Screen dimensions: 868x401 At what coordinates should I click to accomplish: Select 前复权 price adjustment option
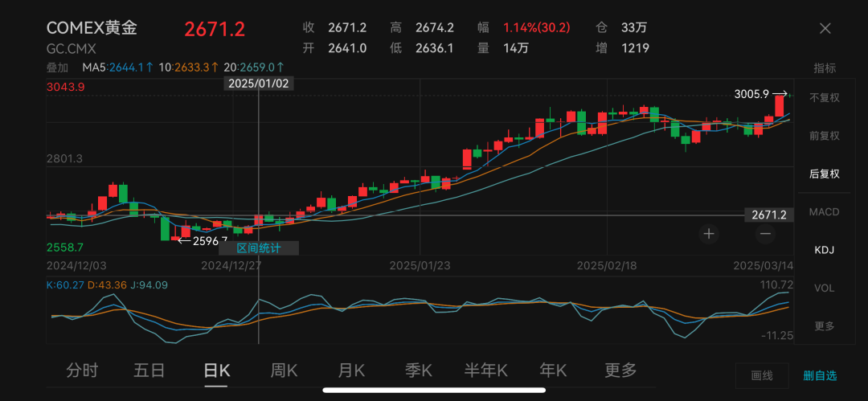pyautogui.click(x=824, y=136)
